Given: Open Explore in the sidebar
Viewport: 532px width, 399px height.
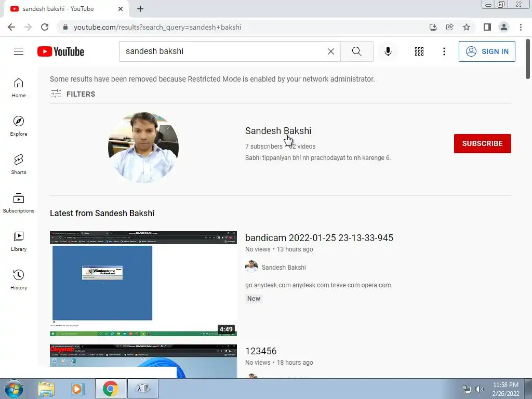Looking at the screenshot, I should (19, 126).
